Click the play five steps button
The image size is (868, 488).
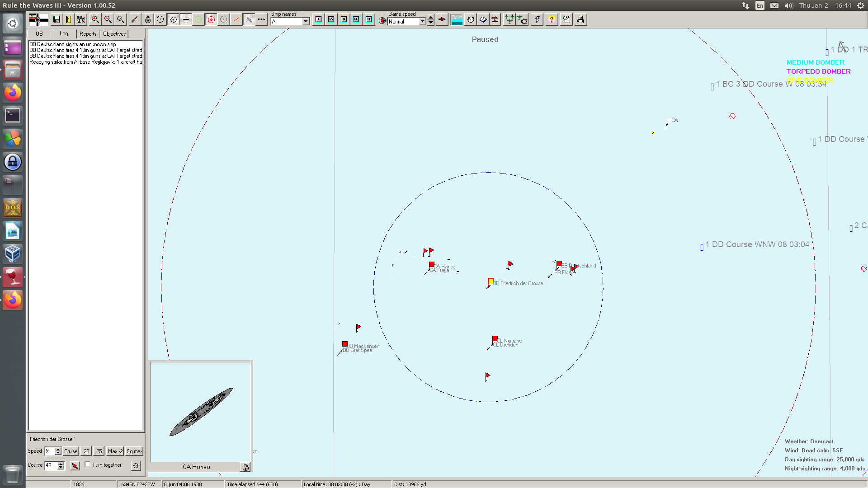[x=331, y=19]
